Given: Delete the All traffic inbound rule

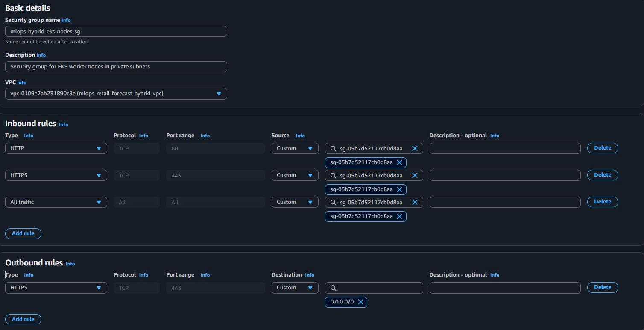Looking at the screenshot, I should (x=603, y=202).
